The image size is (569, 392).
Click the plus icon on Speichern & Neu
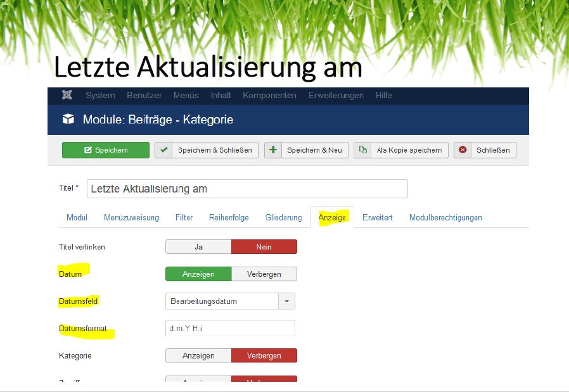273,150
